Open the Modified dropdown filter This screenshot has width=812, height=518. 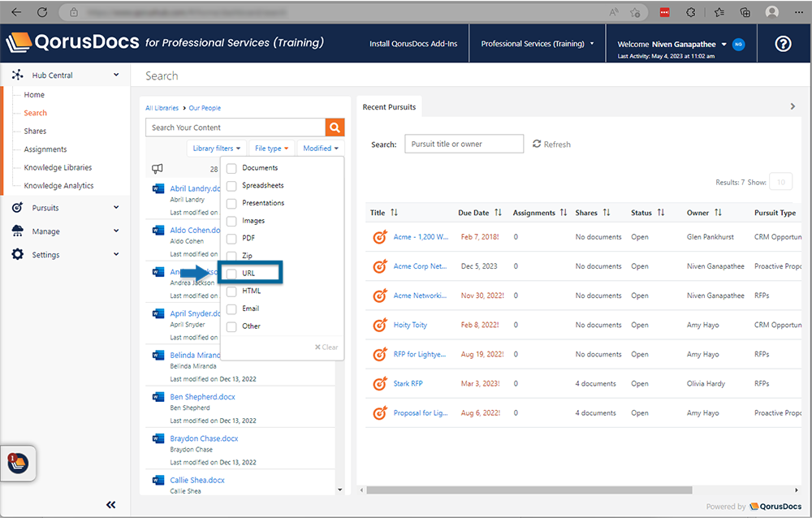click(x=321, y=148)
